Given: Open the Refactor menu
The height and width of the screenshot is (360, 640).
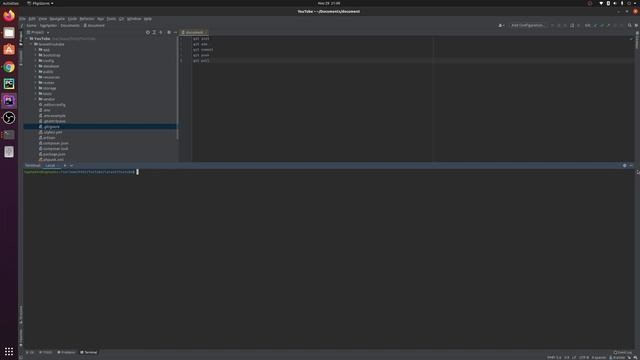Looking at the screenshot, I should click(x=87, y=19).
